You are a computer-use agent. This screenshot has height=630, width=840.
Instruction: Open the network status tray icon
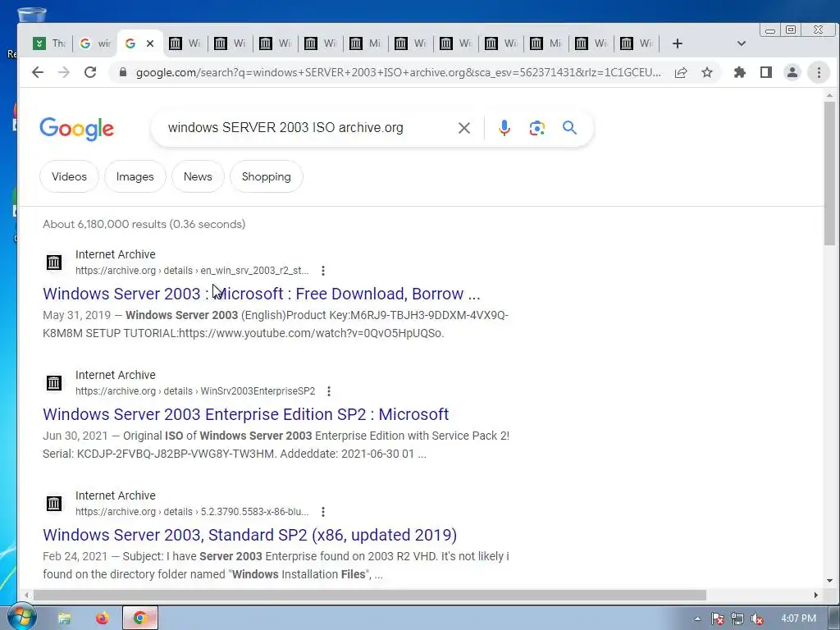tap(737, 619)
